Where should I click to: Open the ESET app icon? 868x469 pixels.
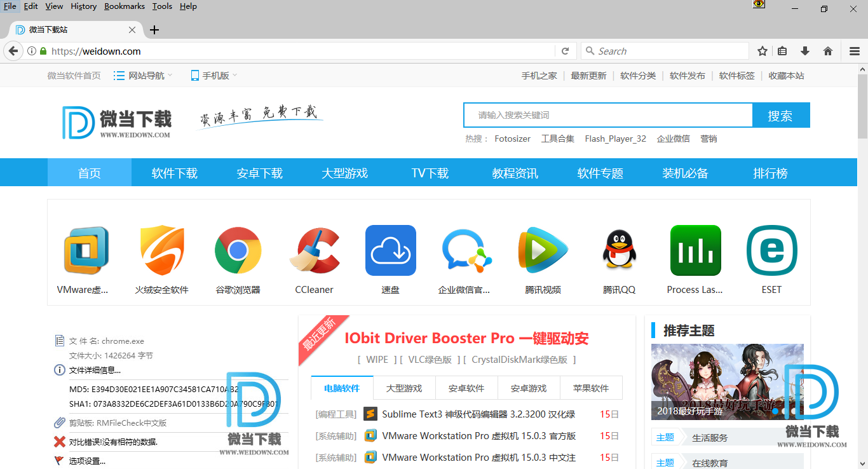click(772, 250)
